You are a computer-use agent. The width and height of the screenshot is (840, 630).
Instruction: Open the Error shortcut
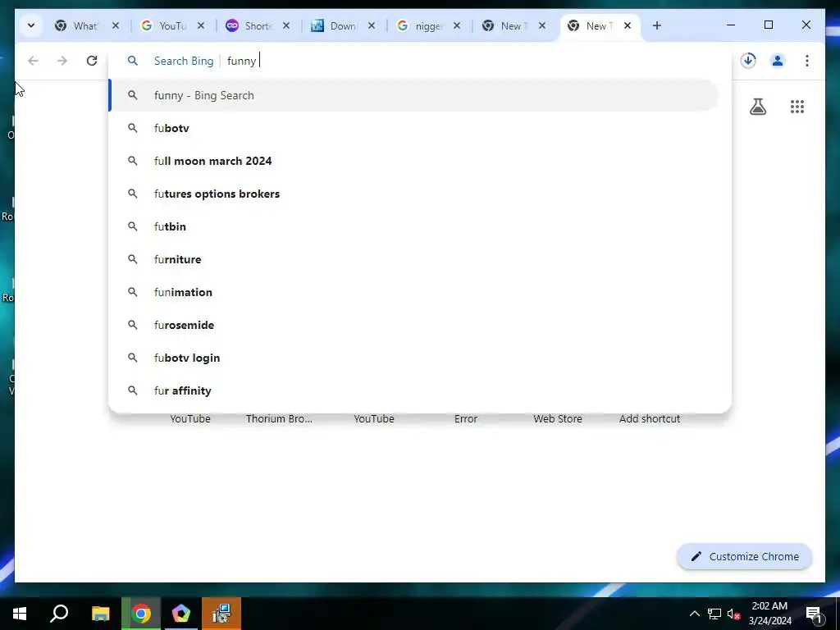point(466,419)
